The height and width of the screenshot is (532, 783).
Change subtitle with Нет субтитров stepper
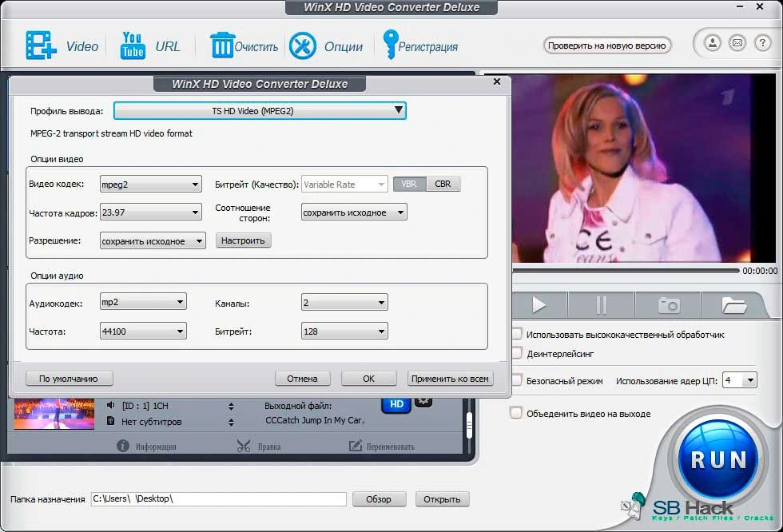pyautogui.click(x=231, y=422)
